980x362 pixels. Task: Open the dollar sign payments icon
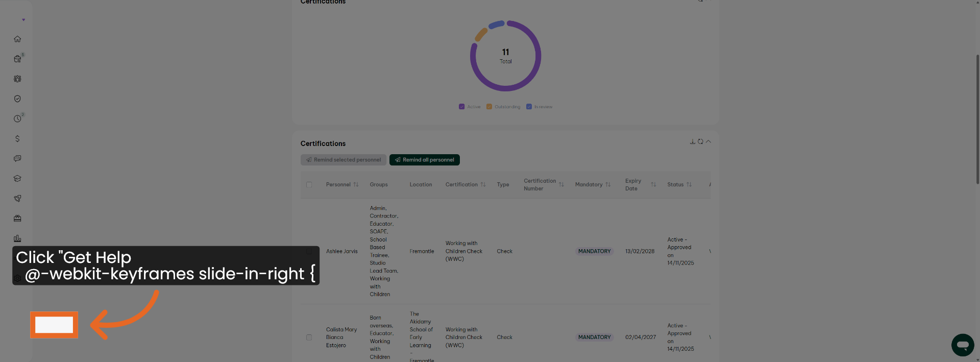(17, 138)
